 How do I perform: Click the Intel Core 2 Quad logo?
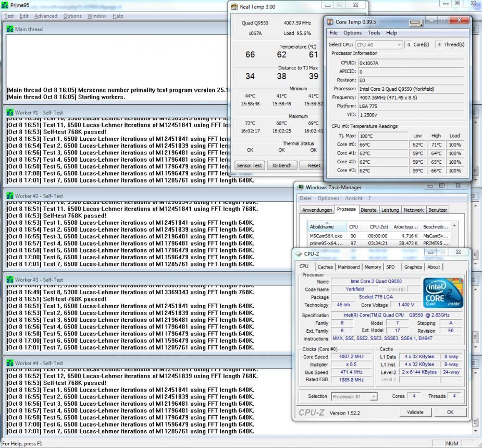pos(443,293)
